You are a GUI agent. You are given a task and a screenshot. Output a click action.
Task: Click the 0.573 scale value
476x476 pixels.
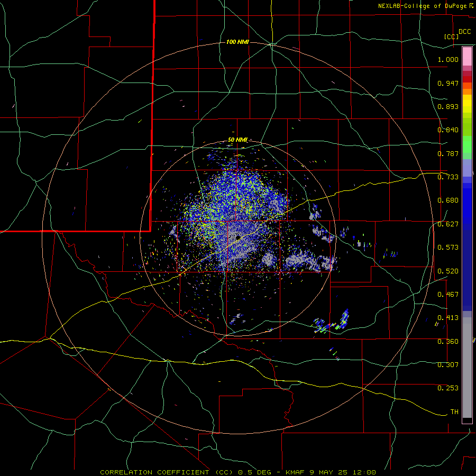[448, 248]
